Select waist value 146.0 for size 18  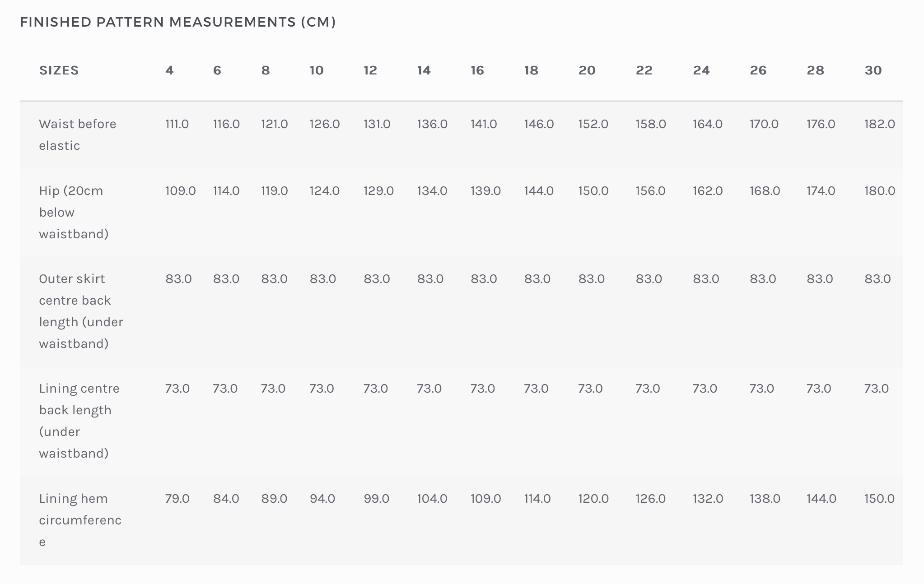(539, 124)
